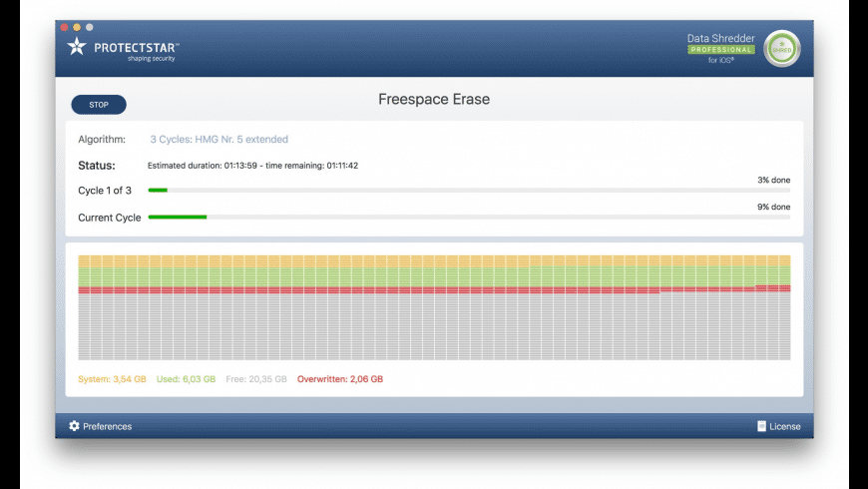Click the 9% done label
Screen dimensions: 868x489
[773, 207]
